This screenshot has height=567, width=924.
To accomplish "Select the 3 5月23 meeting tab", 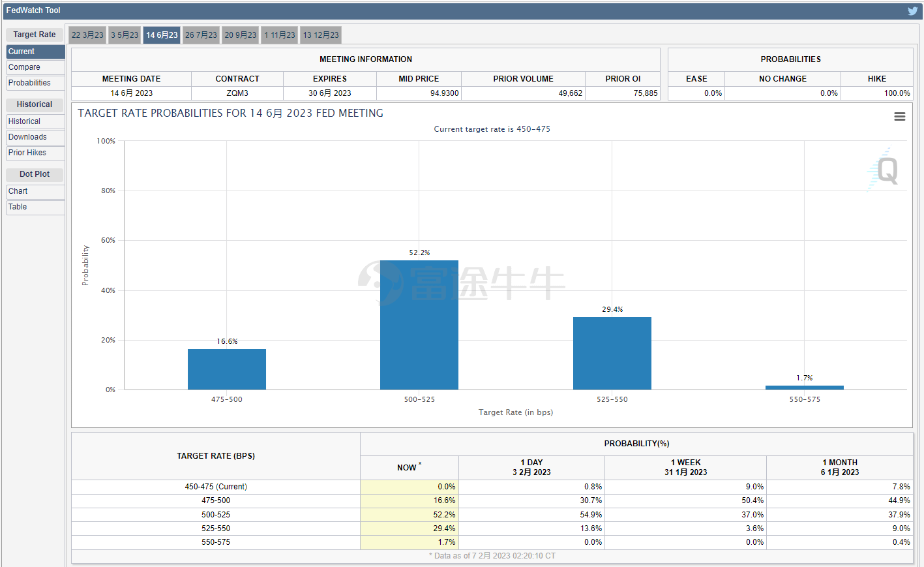I will click(x=125, y=35).
